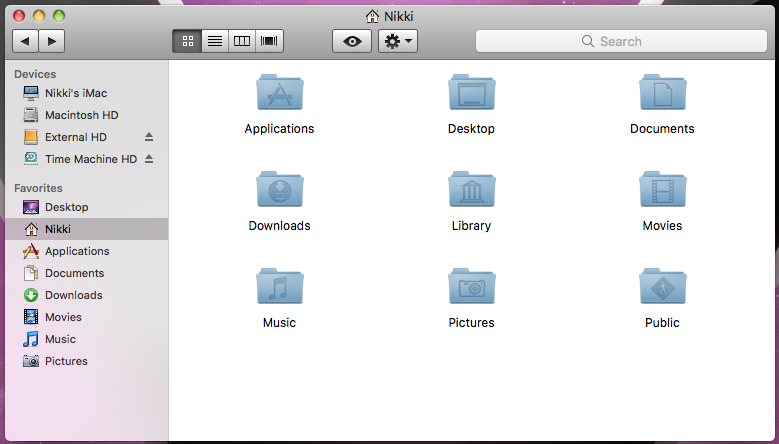Select External HD in sidebar
779x444 pixels.
tap(87, 137)
